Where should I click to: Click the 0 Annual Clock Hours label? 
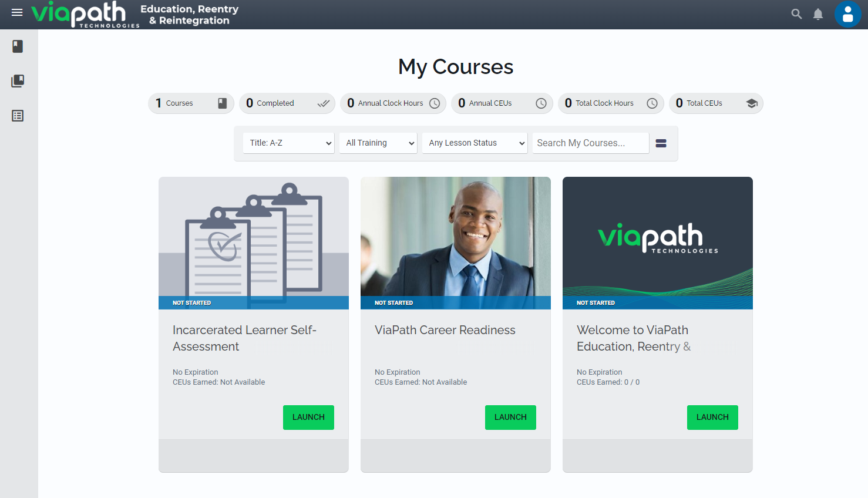[385, 103]
